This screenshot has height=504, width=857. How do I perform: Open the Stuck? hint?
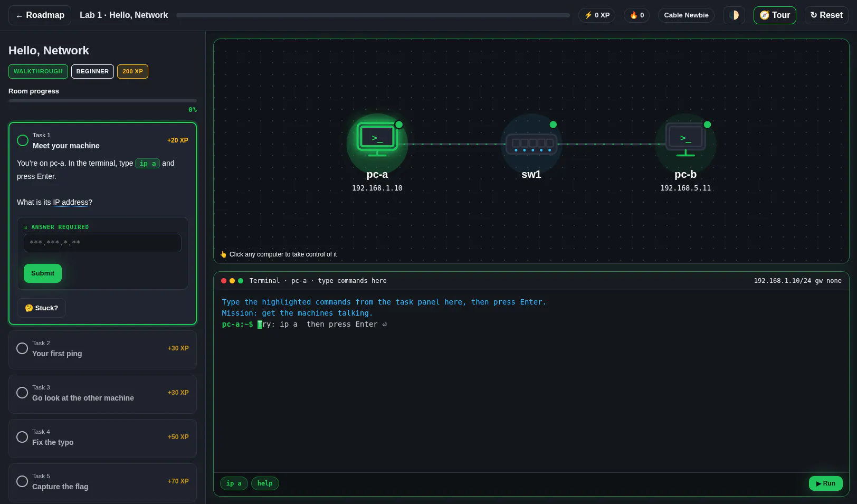41,308
